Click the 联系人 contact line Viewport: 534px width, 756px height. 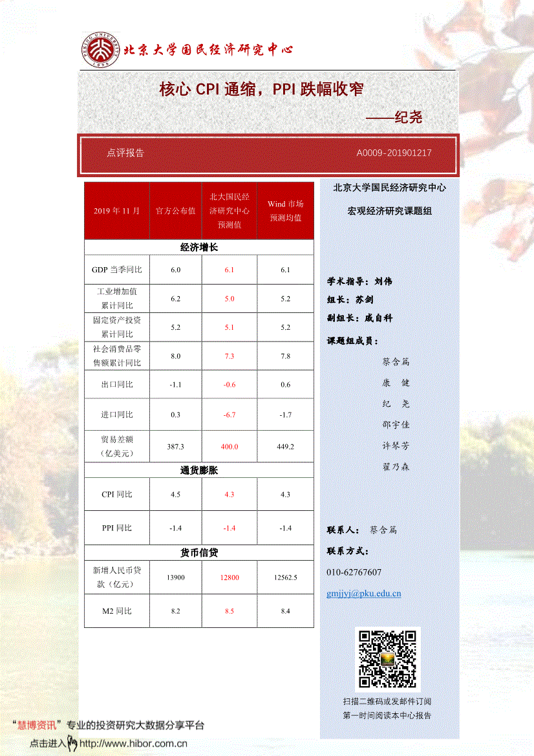(362, 530)
